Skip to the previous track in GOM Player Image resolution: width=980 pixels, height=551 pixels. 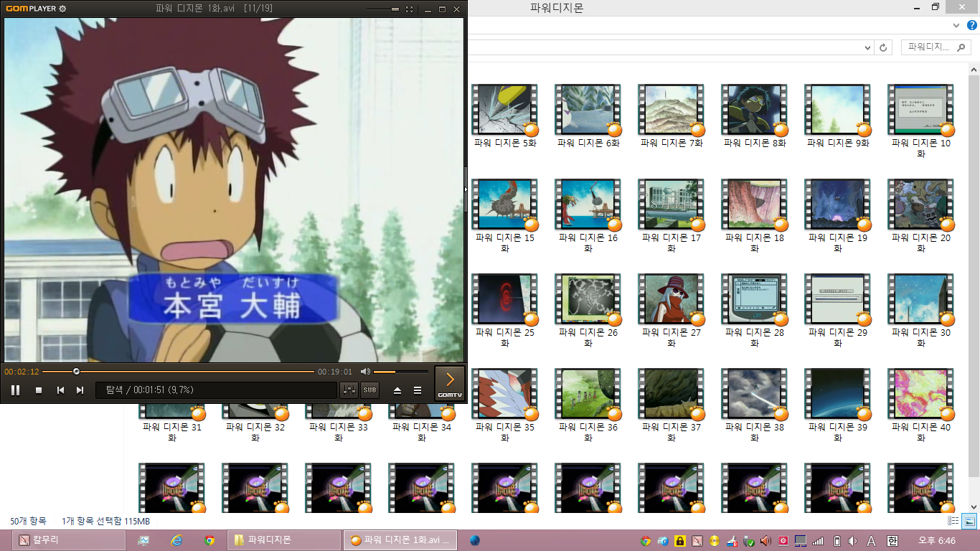[x=61, y=390]
